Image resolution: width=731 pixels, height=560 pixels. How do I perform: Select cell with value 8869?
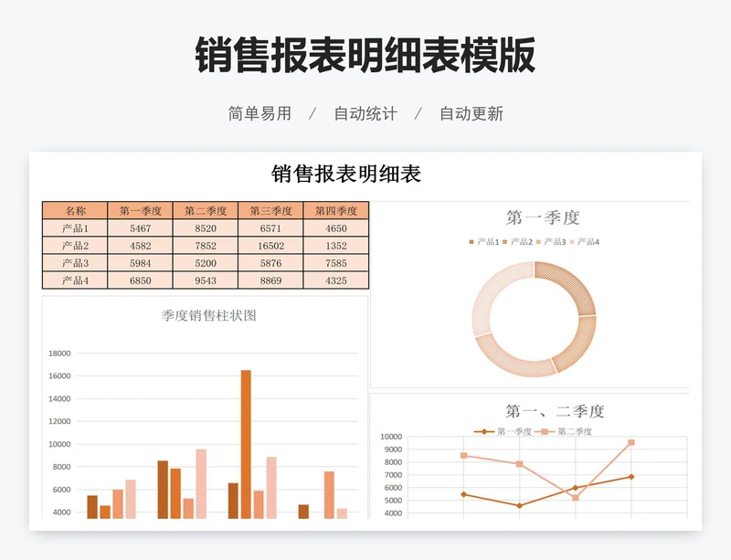point(270,280)
